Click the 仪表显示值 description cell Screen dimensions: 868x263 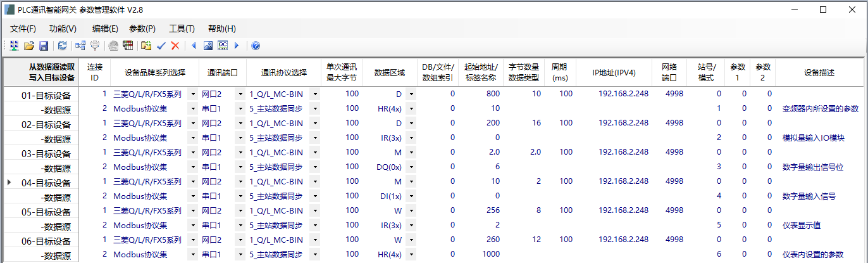tap(820, 225)
